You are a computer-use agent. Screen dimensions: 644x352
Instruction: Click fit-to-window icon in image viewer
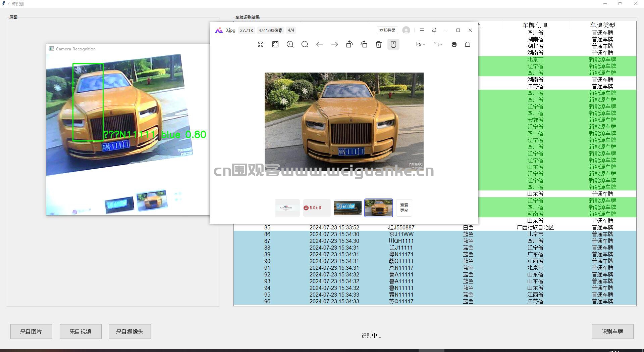coord(275,44)
